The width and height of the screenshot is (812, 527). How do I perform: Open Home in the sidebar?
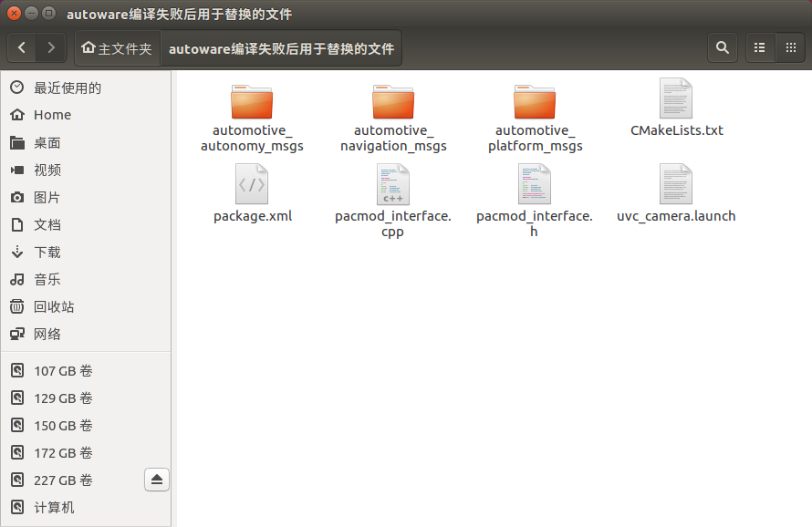(x=86, y=115)
